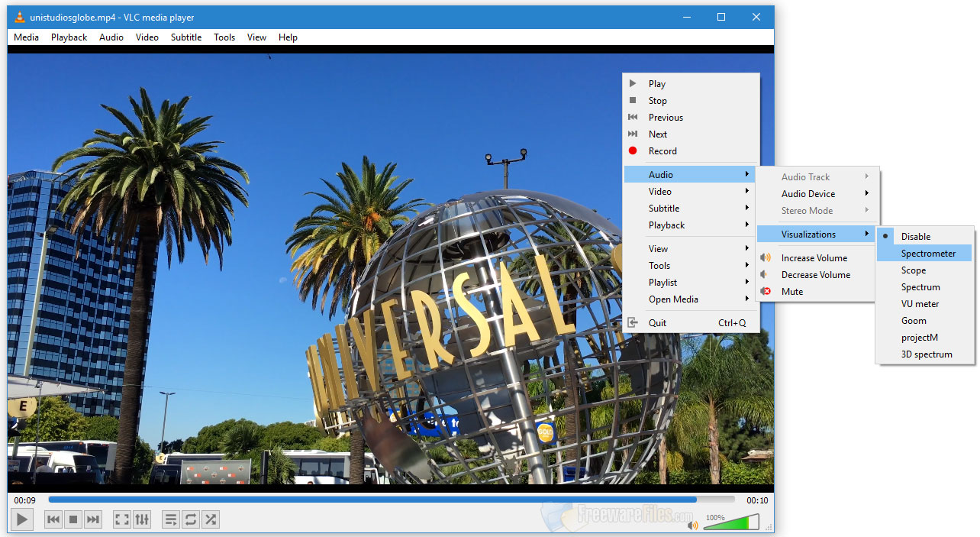
Task: Expand the Open Media submenu entry
Action: (691, 299)
